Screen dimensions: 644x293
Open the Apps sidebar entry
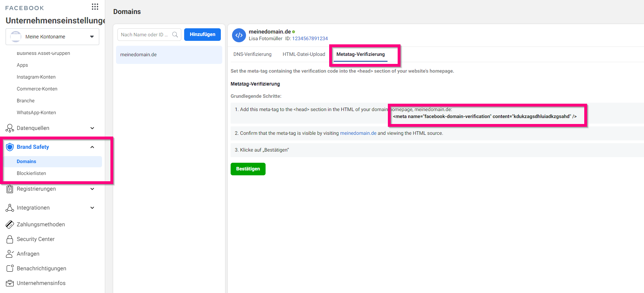click(x=22, y=65)
